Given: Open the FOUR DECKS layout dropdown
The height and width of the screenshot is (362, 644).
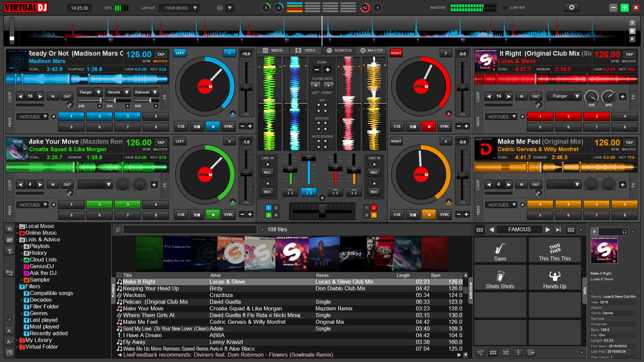Looking at the screenshot, I should pyautogui.click(x=179, y=8).
